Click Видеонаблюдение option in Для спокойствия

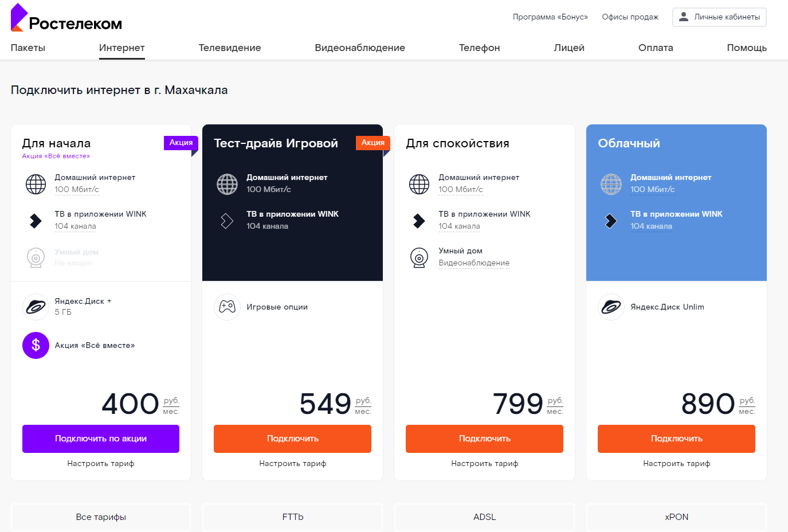(474, 263)
